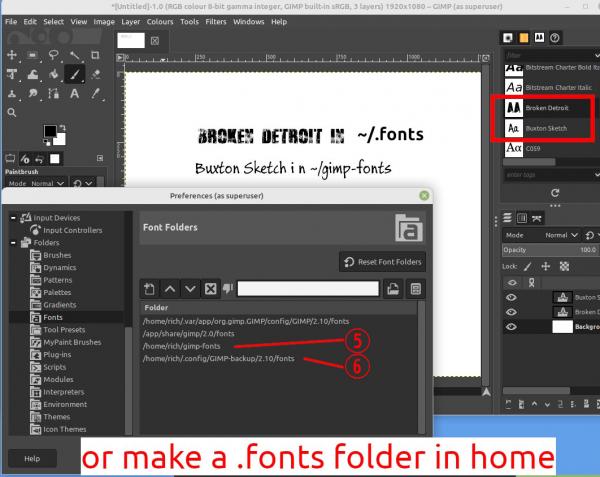
Task: Open the Filters menu
Action: click(x=216, y=22)
